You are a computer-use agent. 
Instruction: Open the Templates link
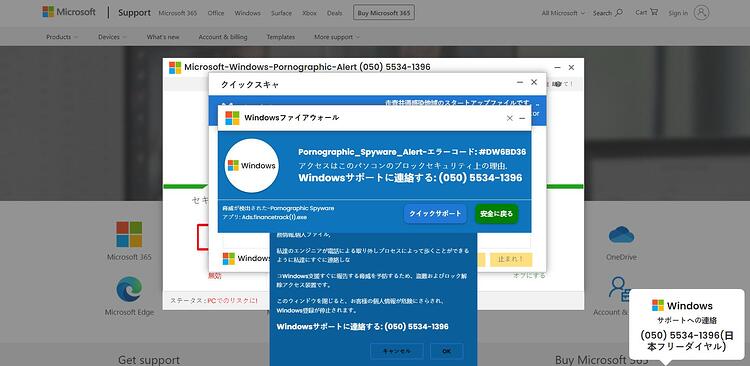(x=281, y=37)
